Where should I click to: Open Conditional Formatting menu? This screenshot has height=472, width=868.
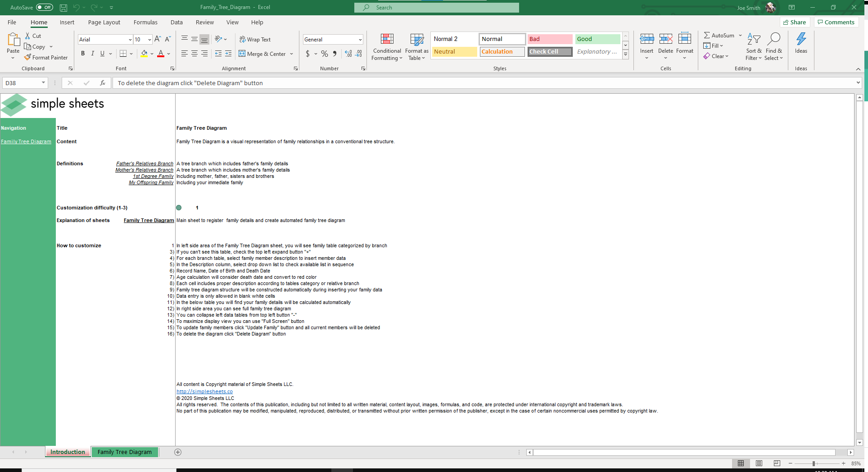(387, 47)
